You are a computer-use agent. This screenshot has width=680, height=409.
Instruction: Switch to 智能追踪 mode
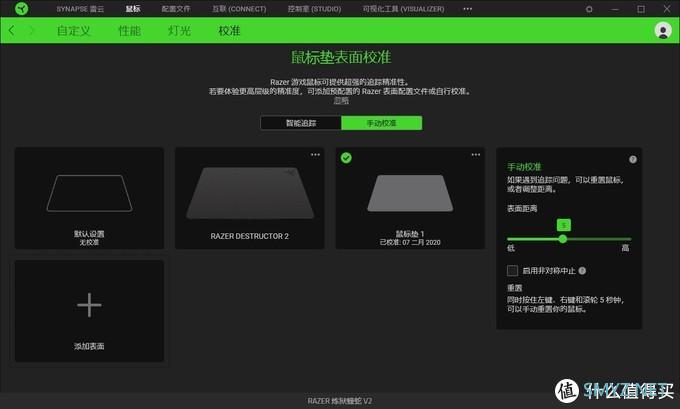tap(301, 123)
